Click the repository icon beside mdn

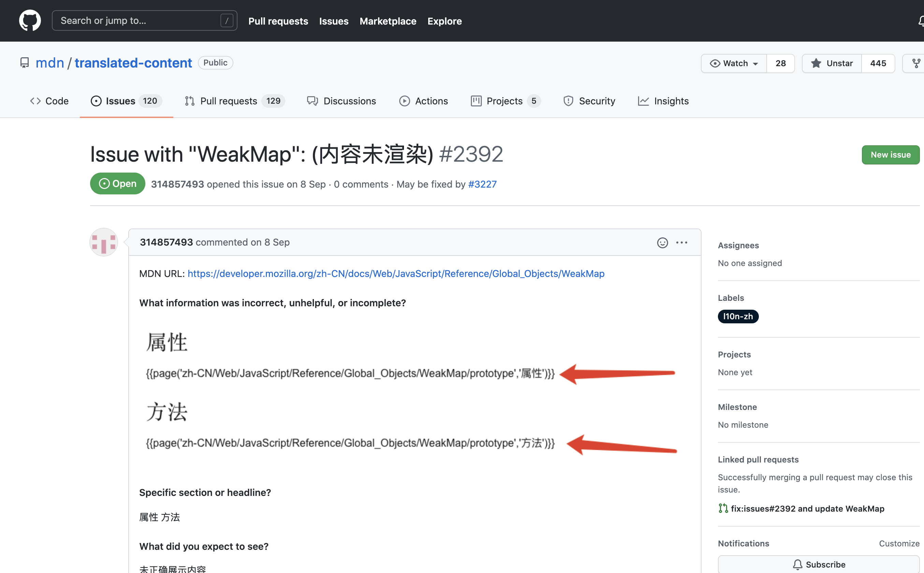[x=25, y=63]
